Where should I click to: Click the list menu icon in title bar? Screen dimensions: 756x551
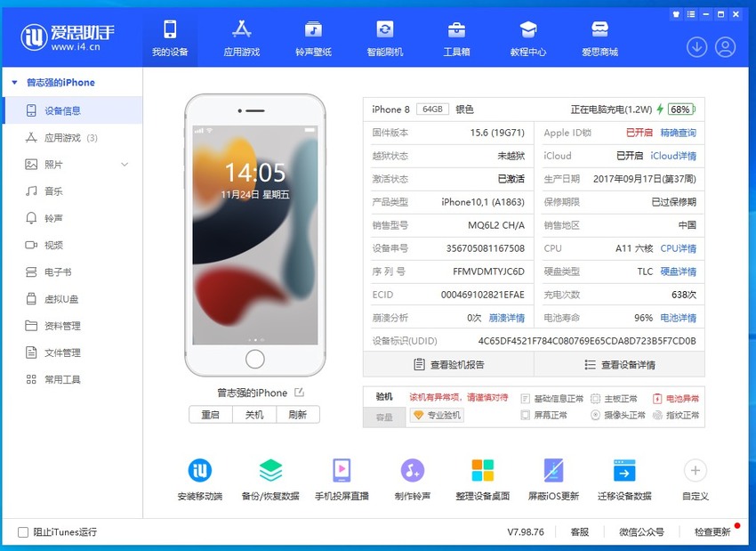pos(691,14)
